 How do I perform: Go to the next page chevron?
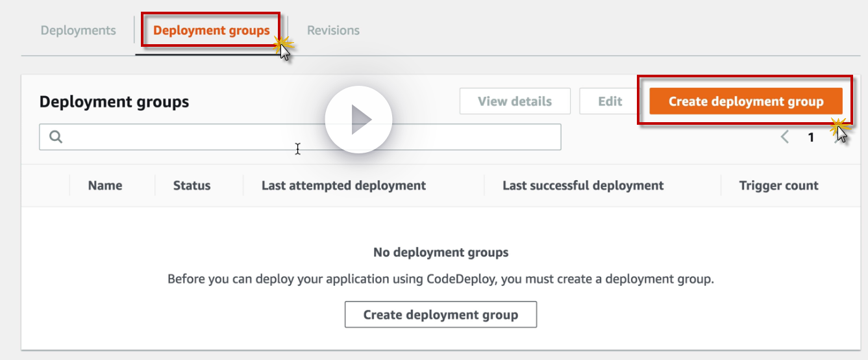click(x=836, y=137)
